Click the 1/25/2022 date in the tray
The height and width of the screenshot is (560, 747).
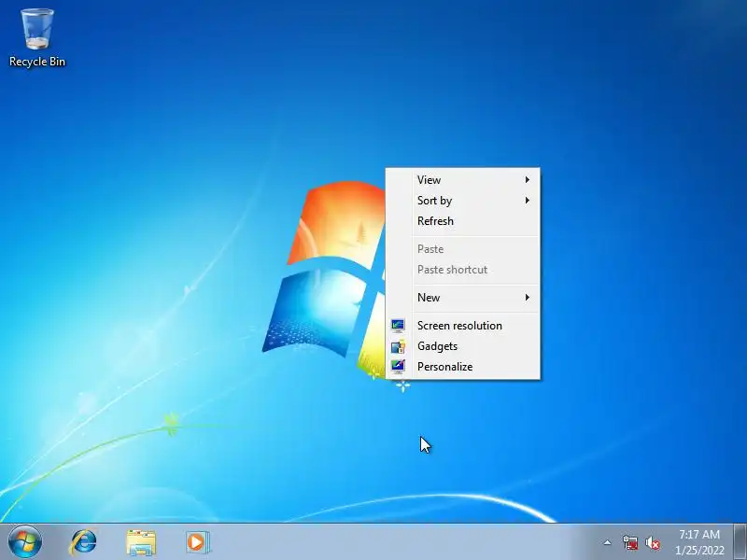[699, 550]
